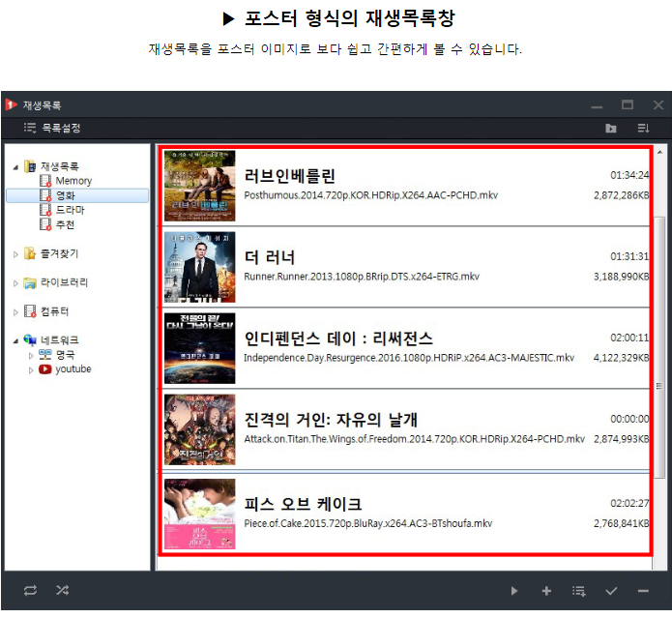
Task: Click the minus remove item icon
Action: (643, 591)
